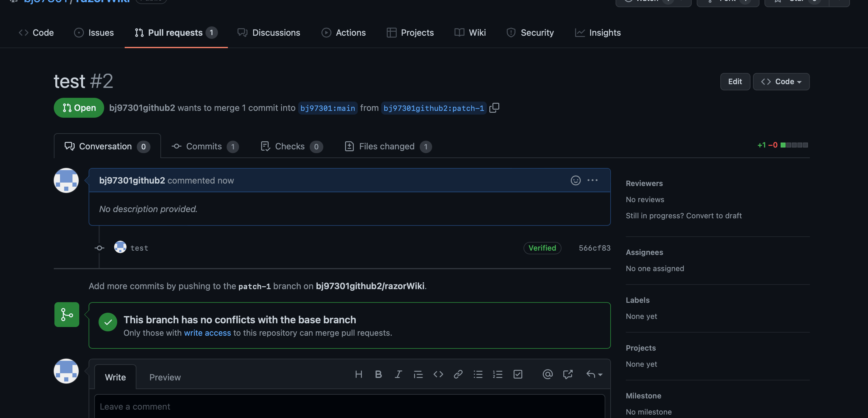Add a task list checkbox icon
The width and height of the screenshot is (868, 418).
point(518,374)
